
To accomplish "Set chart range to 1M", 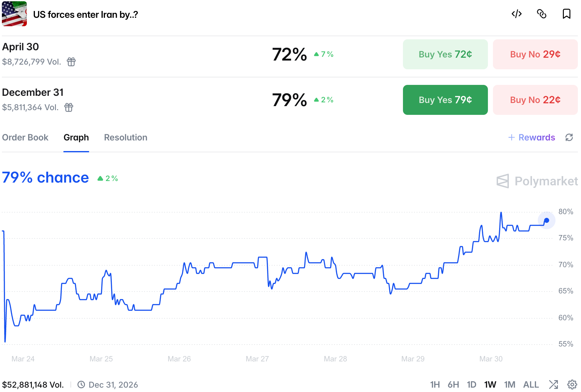I will pos(509,385).
